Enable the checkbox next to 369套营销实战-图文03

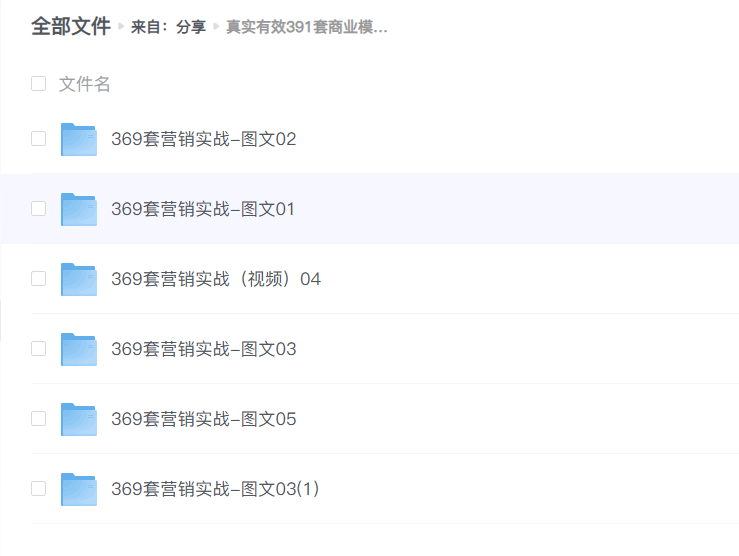point(39,349)
